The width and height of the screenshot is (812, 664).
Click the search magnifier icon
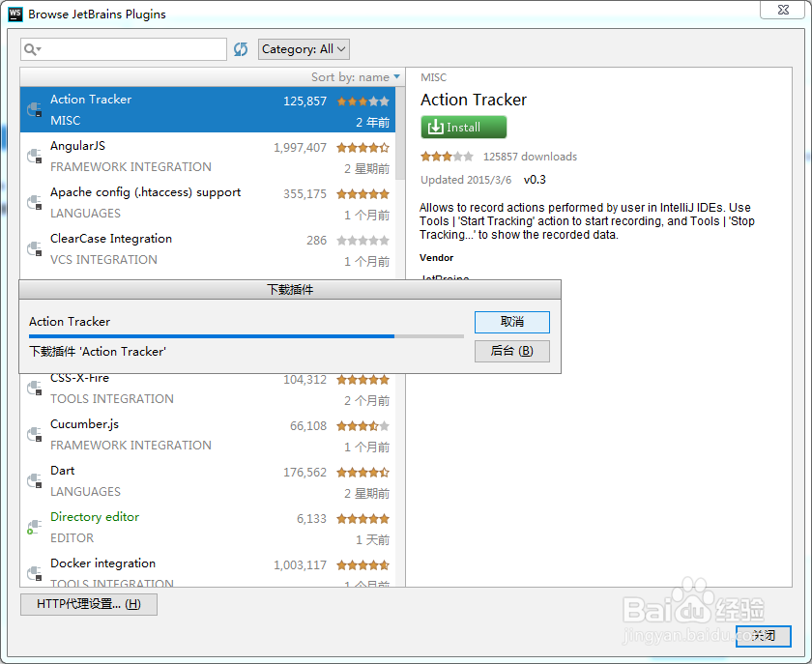31,49
